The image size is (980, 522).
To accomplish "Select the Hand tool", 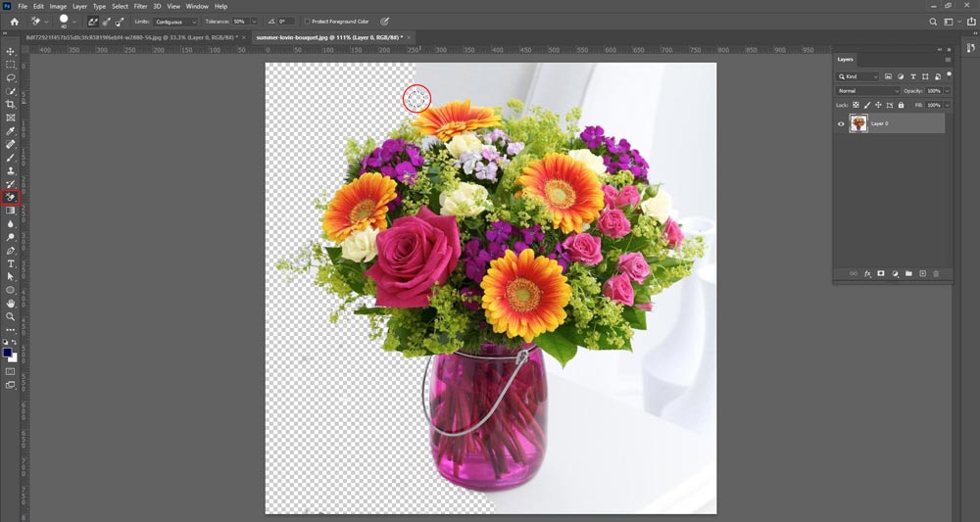I will tap(11, 304).
